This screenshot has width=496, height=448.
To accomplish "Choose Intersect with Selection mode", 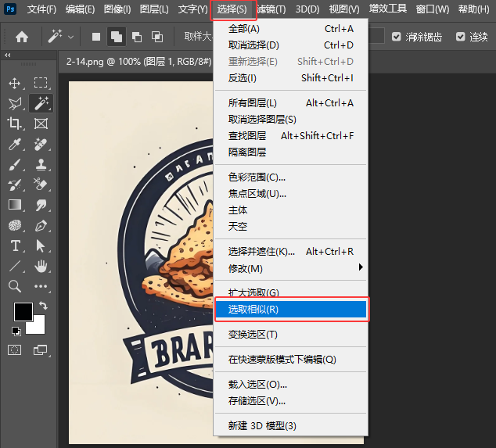I will click(x=157, y=37).
